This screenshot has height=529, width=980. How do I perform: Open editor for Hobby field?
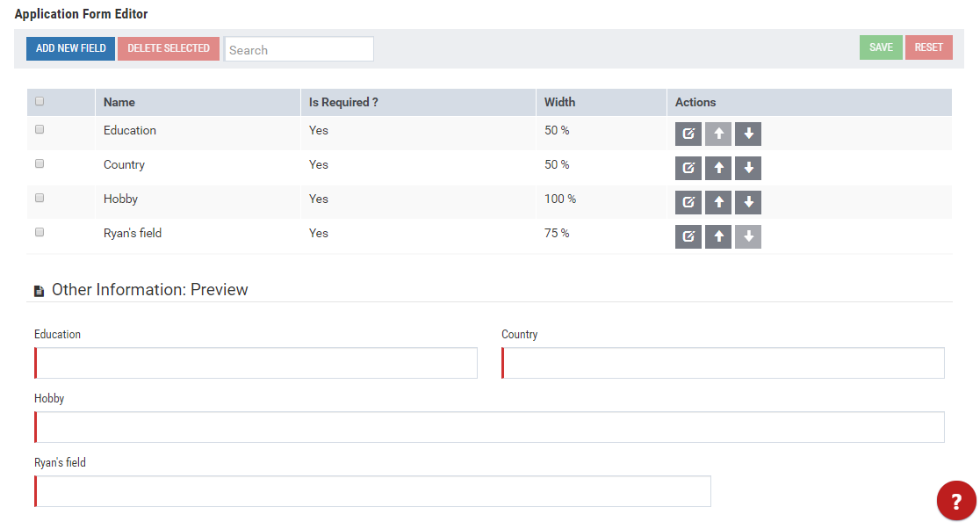click(x=688, y=202)
